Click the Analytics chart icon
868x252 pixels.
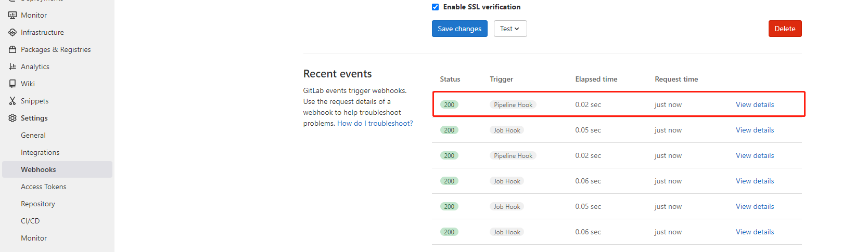12,67
